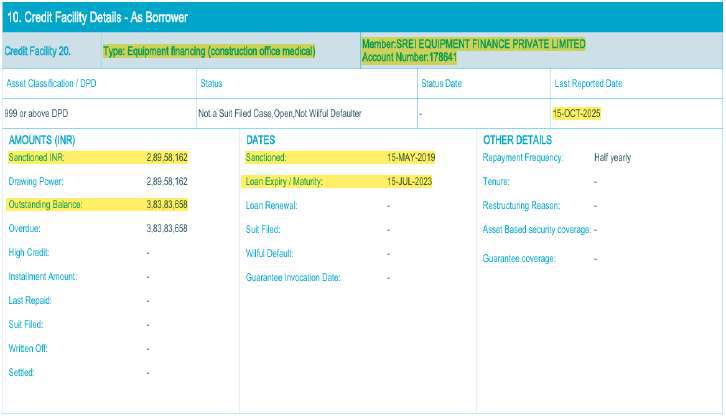The height and width of the screenshot is (418, 726).
Task: Click the 'Loan Expiry / Maturity:' label
Action: coord(284,181)
